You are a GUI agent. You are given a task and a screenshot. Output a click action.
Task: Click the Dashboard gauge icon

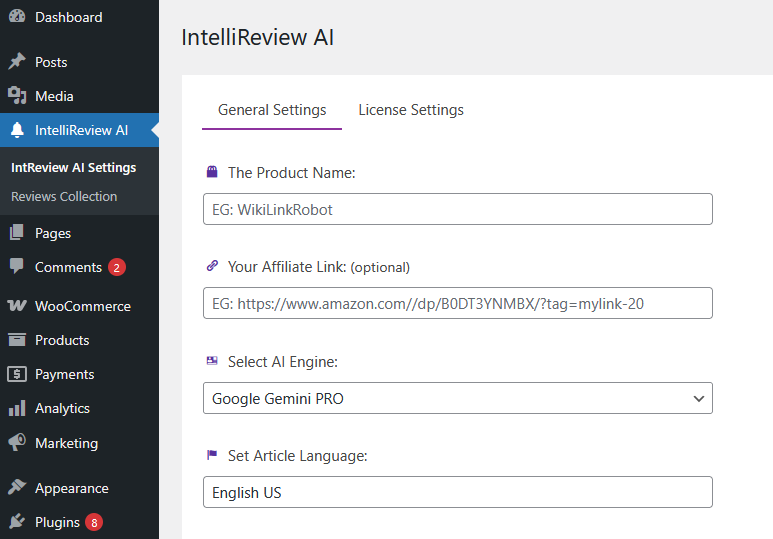point(17,17)
